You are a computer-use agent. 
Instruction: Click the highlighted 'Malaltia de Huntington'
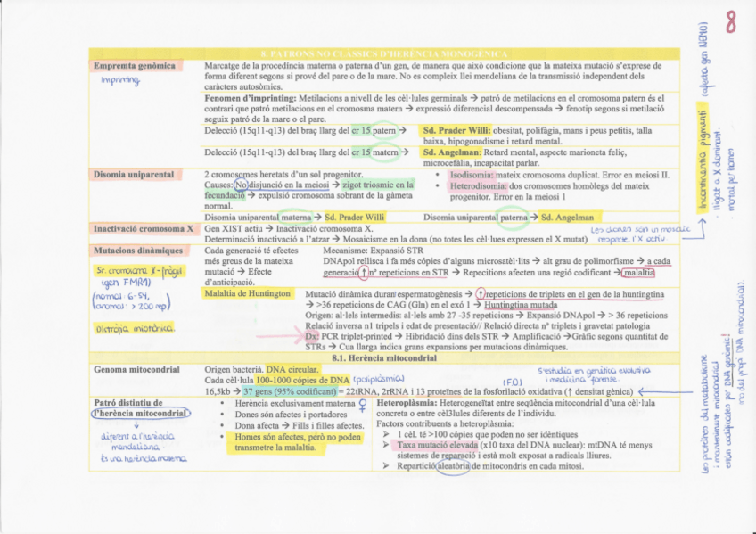click(x=247, y=293)
